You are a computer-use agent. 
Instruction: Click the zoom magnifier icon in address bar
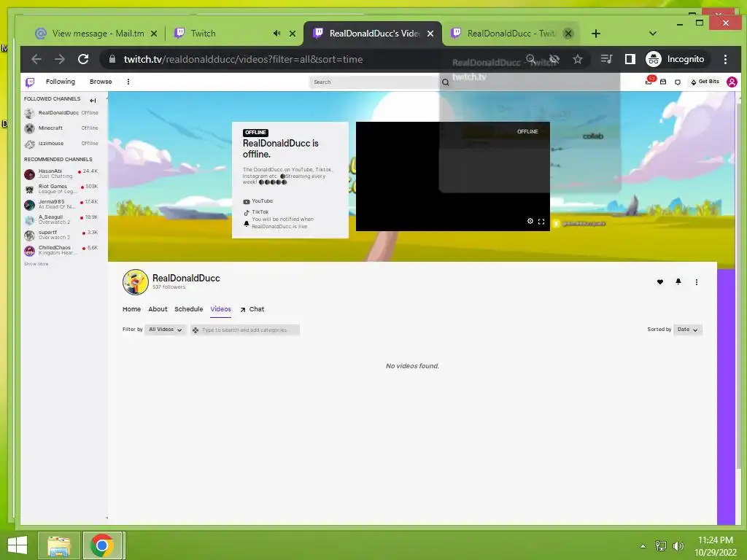click(530, 59)
